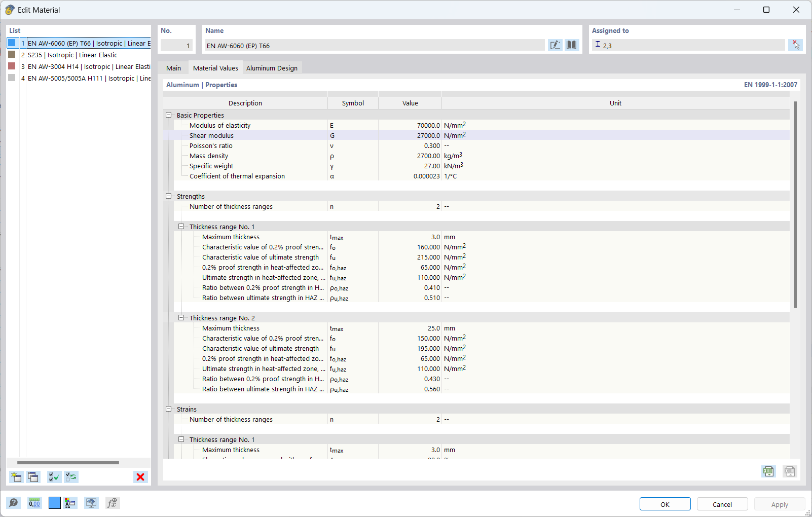Click the No. field showing 1
812x517 pixels.
click(176, 46)
